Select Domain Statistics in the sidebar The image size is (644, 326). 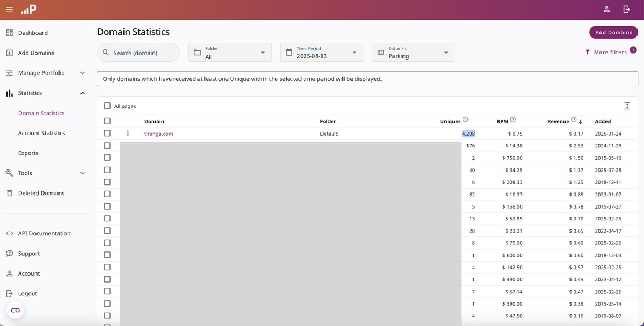[41, 113]
